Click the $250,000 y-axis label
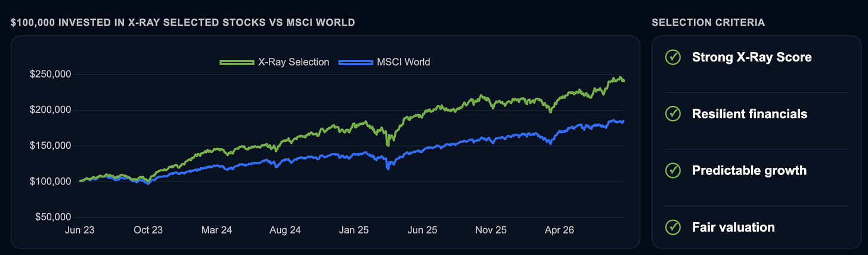The image size is (868, 255). click(x=50, y=75)
